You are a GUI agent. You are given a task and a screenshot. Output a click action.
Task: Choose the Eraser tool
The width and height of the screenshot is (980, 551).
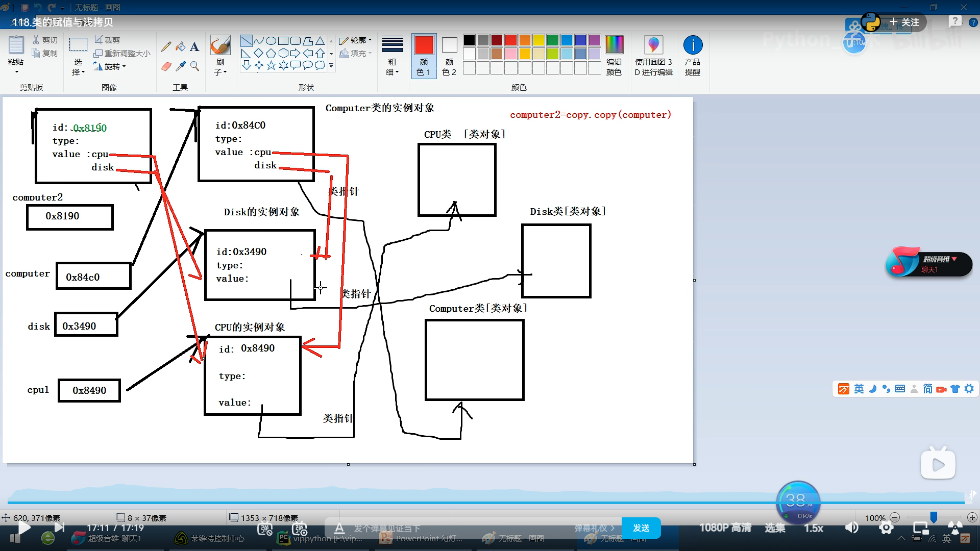point(166,66)
